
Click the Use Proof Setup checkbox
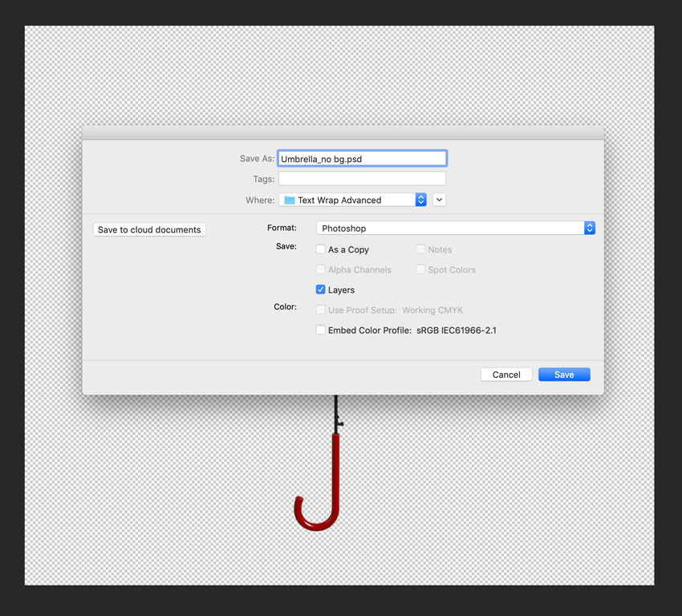pyautogui.click(x=321, y=310)
